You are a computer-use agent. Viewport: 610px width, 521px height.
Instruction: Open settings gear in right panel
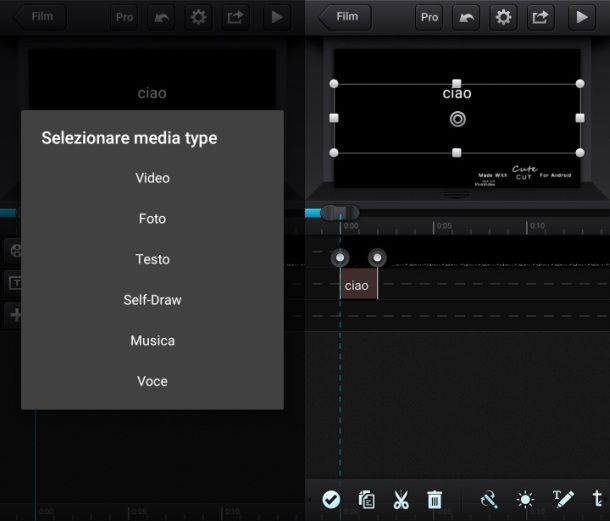pos(503,17)
